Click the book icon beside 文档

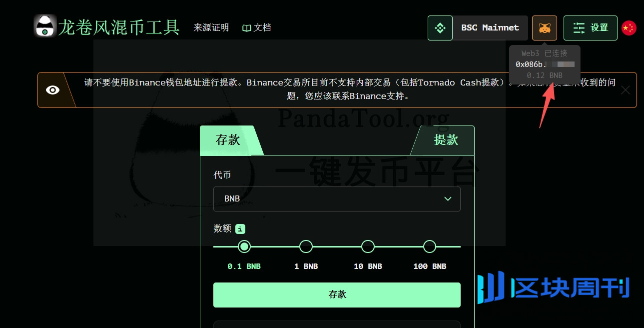(246, 28)
